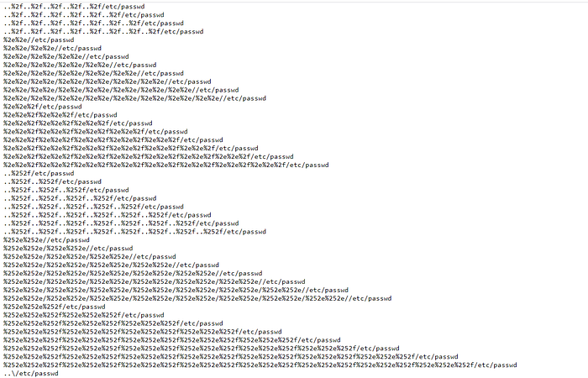Viewport: 588px width, 378px height.
Task: Click the '%2e%2e%2f%2e%2e%2f/etc/passwd' payload
Action: pyautogui.click(x=60, y=115)
